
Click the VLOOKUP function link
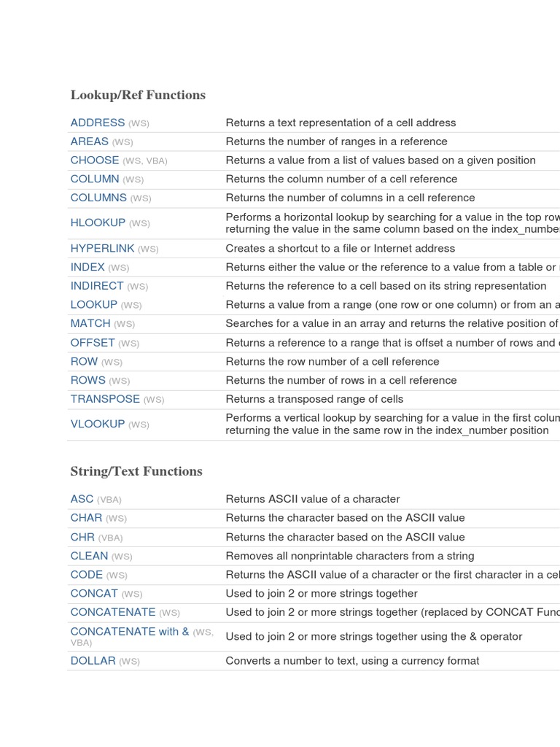98,424
